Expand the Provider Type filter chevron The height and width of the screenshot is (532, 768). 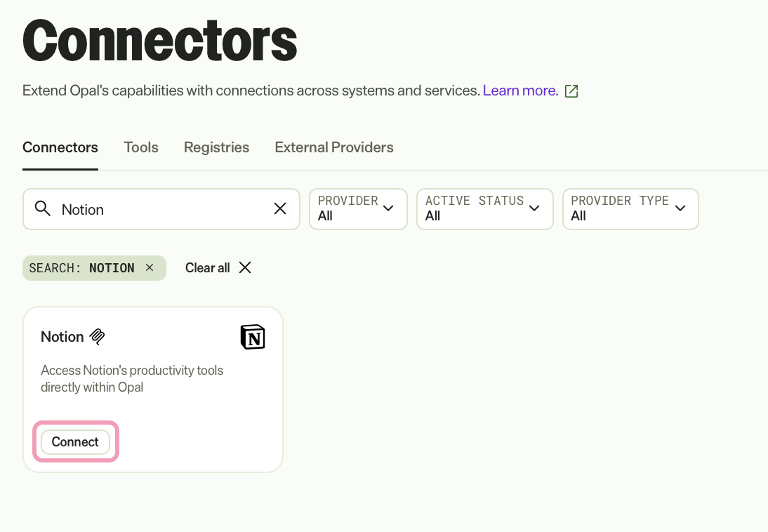pyautogui.click(x=680, y=208)
